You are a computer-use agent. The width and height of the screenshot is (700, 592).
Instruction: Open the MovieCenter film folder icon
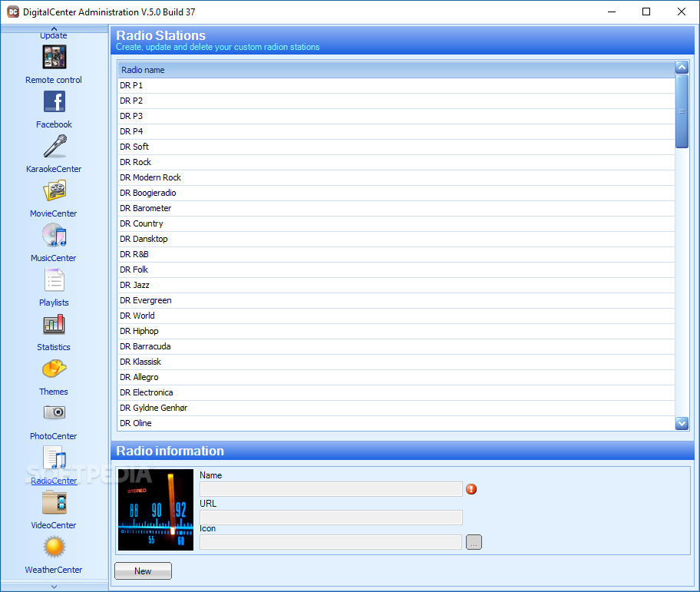point(54,190)
